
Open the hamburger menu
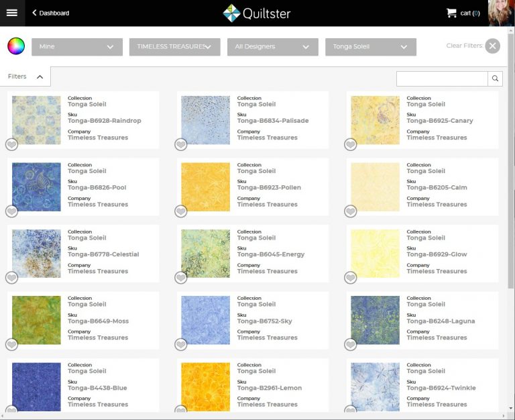[12, 13]
